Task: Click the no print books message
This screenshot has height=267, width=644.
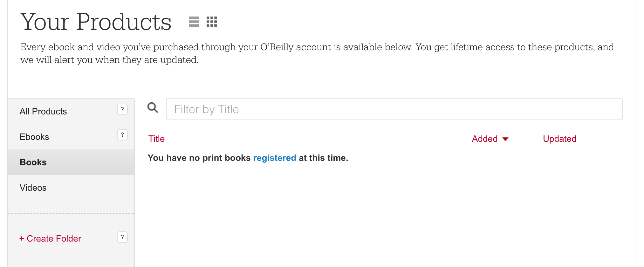Action: pyautogui.click(x=248, y=158)
